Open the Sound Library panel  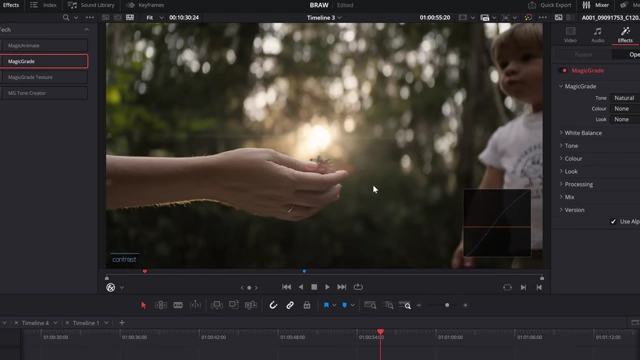(91, 5)
